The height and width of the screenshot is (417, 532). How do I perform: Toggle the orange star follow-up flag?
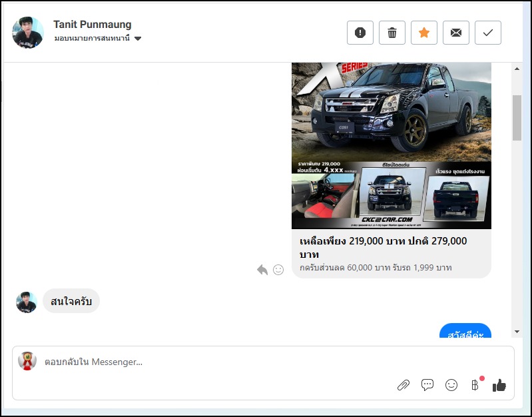click(x=424, y=33)
